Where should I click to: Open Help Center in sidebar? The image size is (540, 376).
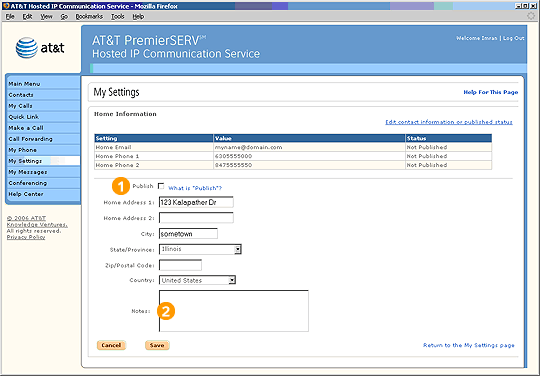click(x=43, y=194)
